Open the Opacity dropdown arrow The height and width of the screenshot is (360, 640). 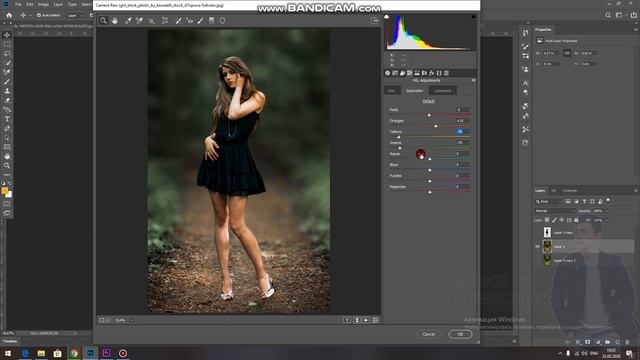[607, 211]
